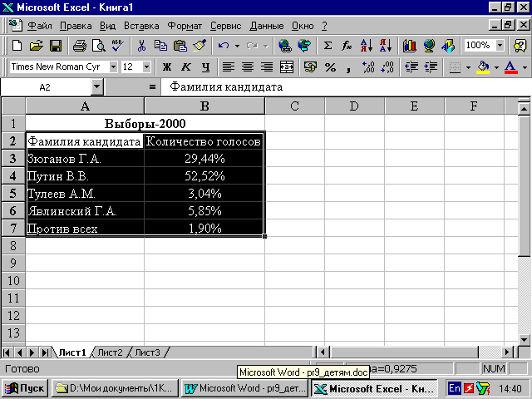
Task: Click the En language indicator
Action: pyautogui.click(x=455, y=388)
